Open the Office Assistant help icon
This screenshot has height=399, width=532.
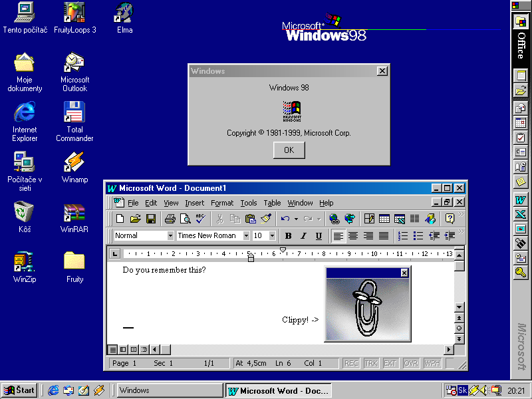(450, 219)
